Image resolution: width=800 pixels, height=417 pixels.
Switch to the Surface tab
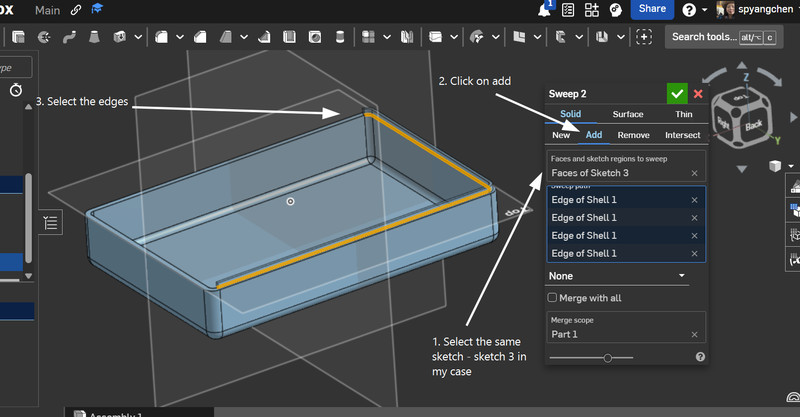[x=627, y=115]
